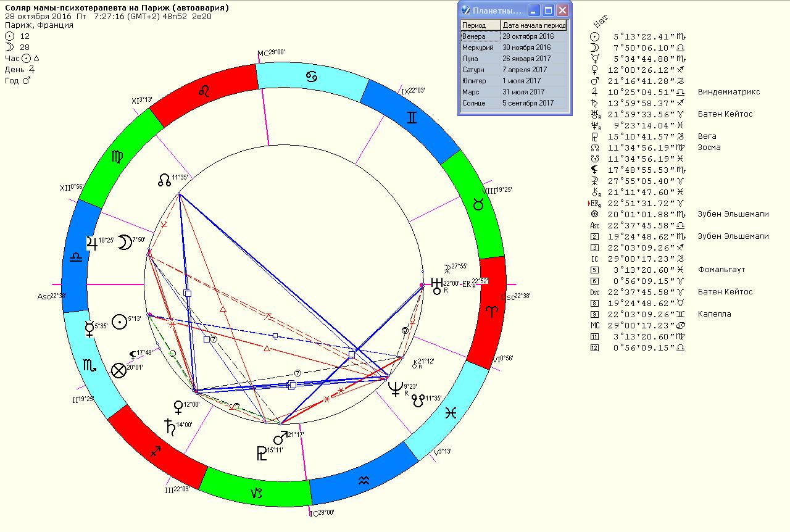The image size is (790, 532).
Task: Select the Aries sign on zodiac ring
Action: tap(491, 312)
